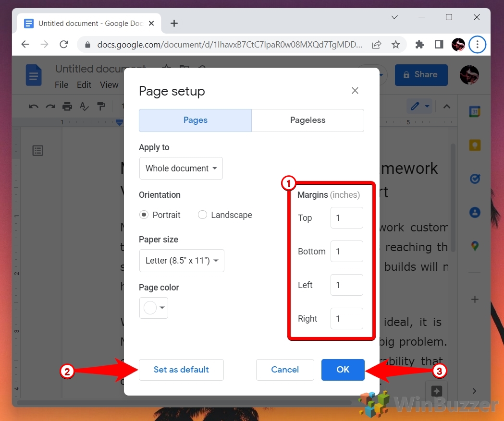This screenshot has width=504, height=421.
Task: Open the Whole document dropdown
Action: coord(181,168)
